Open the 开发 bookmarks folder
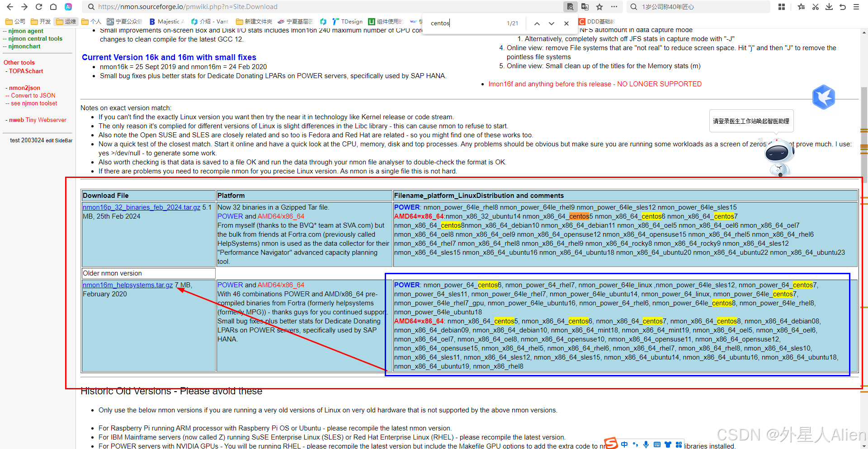Viewport: 868px width, 449px height. pyautogui.click(x=41, y=21)
